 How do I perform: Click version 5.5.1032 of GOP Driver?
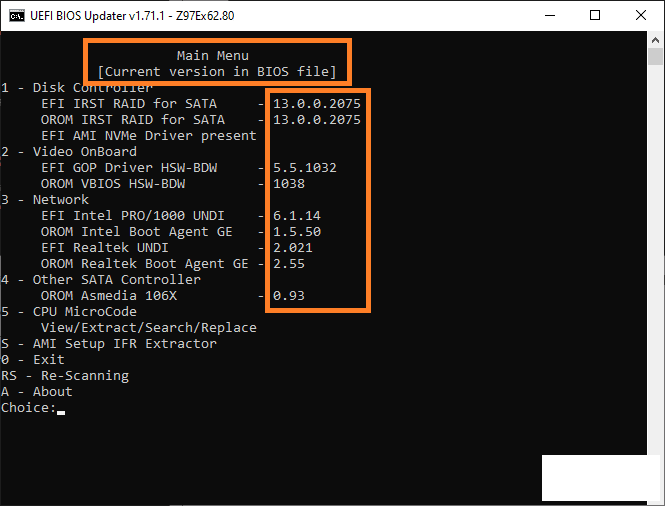point(305,168)
